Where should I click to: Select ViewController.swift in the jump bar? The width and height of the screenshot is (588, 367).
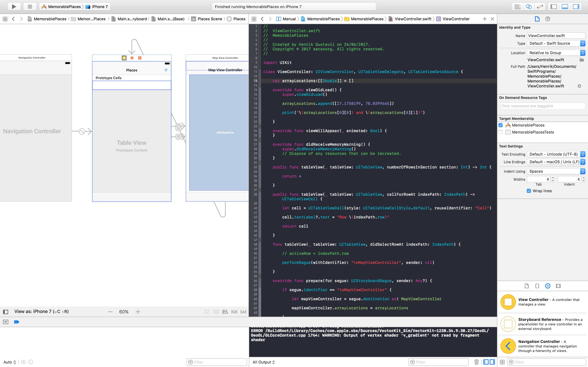[413, 19]
